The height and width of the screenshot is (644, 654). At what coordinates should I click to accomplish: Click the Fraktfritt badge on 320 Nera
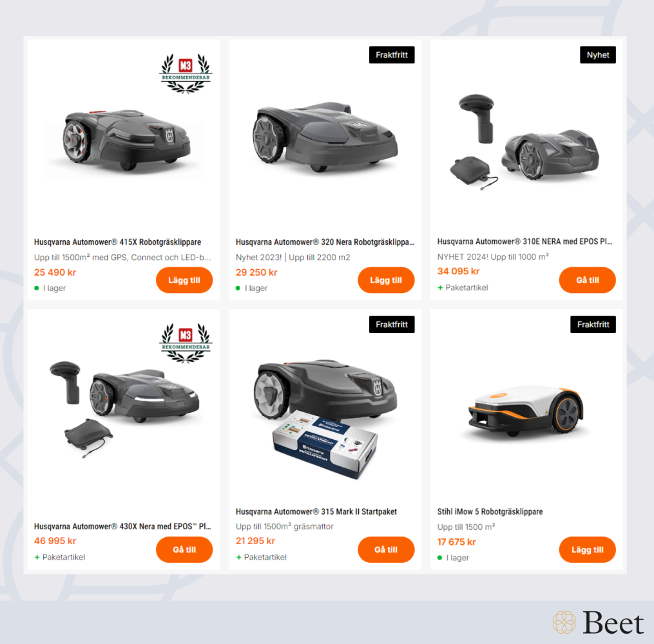pos(392,55)
